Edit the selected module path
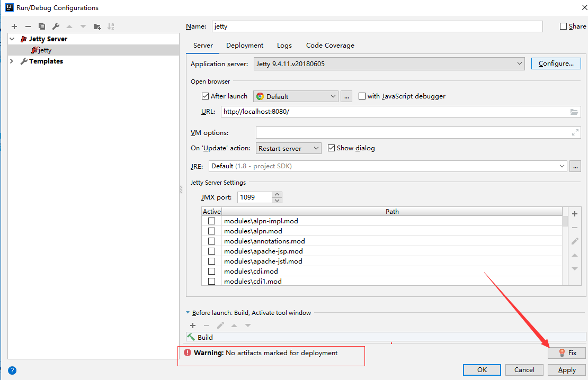This screenshot has height=380, width=588. pos(575,241)
